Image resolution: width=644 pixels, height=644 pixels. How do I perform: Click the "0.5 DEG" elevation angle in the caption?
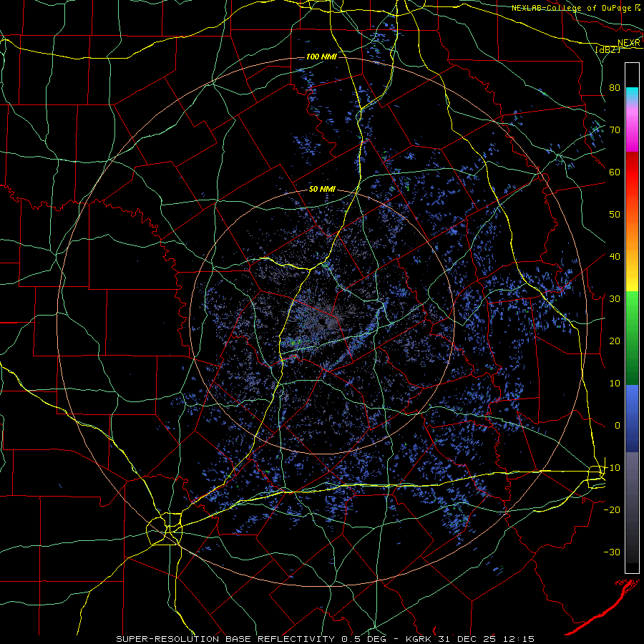[364, 639]
